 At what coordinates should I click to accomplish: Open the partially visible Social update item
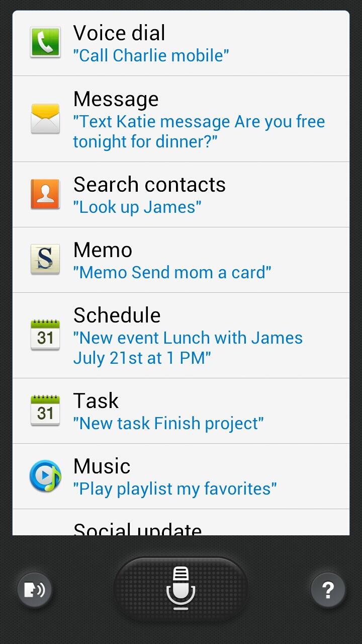click(137, 528)
